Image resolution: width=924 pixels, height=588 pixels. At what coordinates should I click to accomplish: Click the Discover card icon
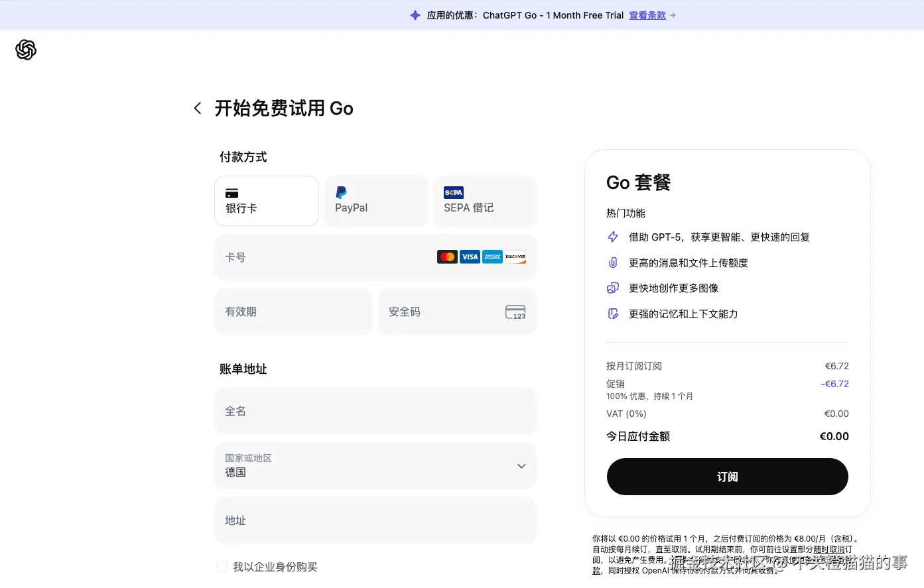[x=515, y=257]
